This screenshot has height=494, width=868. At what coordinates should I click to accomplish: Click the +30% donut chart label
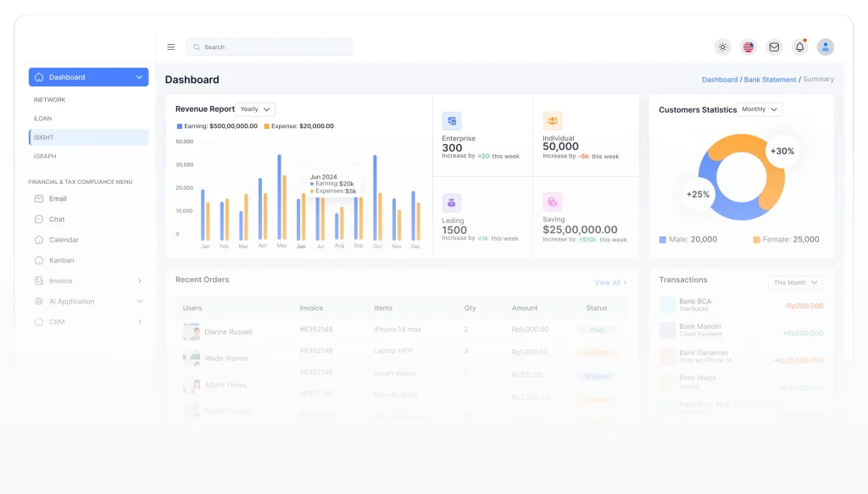pos(782,151)
